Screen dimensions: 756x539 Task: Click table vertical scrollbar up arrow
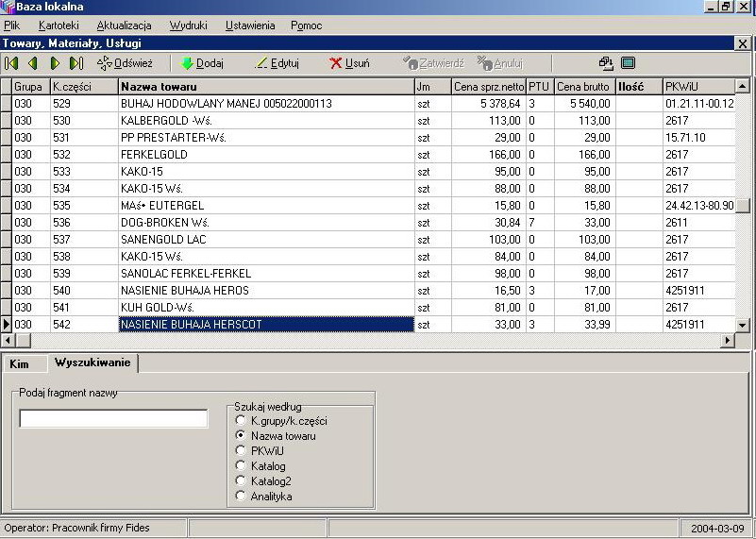click(x=743, y=86)
